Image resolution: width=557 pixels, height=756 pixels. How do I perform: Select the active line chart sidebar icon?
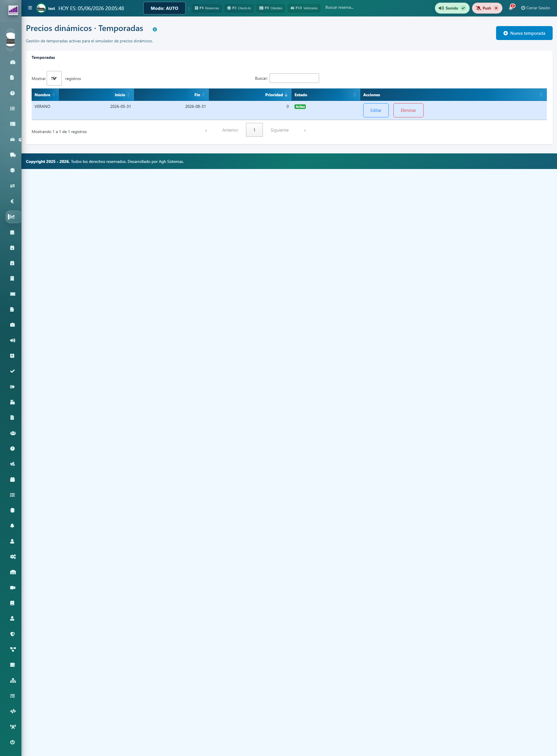[x=12, y=217]
